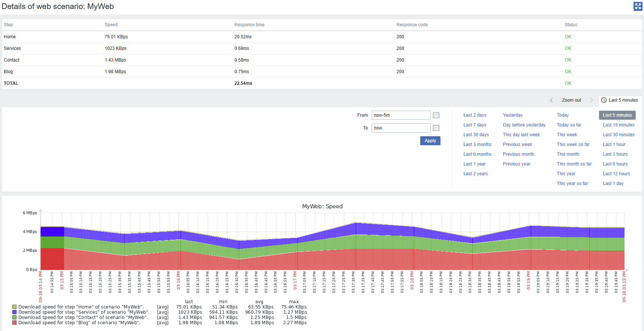Viewport: 644px width, 331px height.
Task: Click the Blog speed legend color square
Action: point(15,323)
